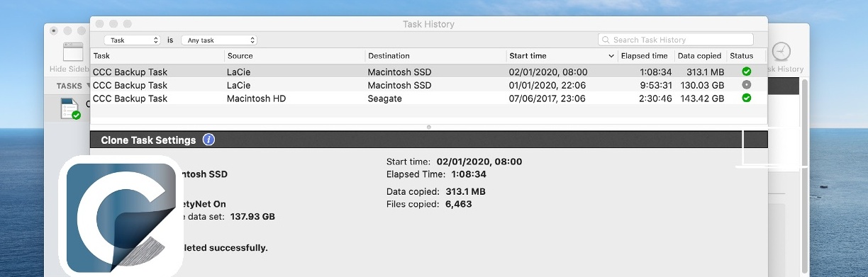Viewport: 868px width, 277px height.
Task: Click the Search Task History field
Action: [x=676, y=40]
